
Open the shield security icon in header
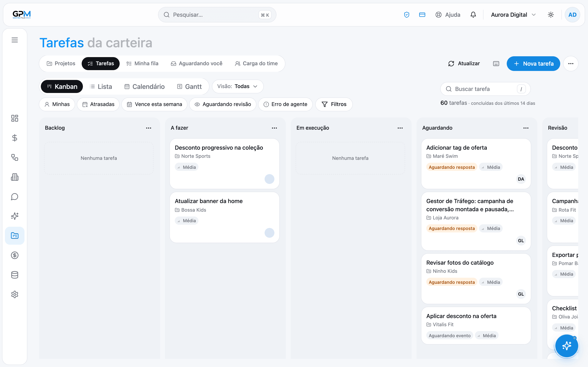coord(406,15)
